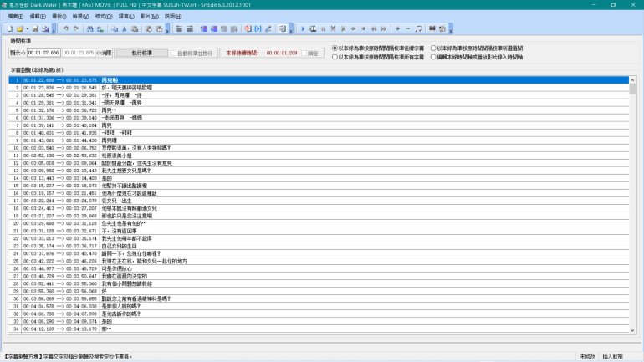644x362 pixels.
Task: Click the 顯示-> button before the time field
Action: 18,53
